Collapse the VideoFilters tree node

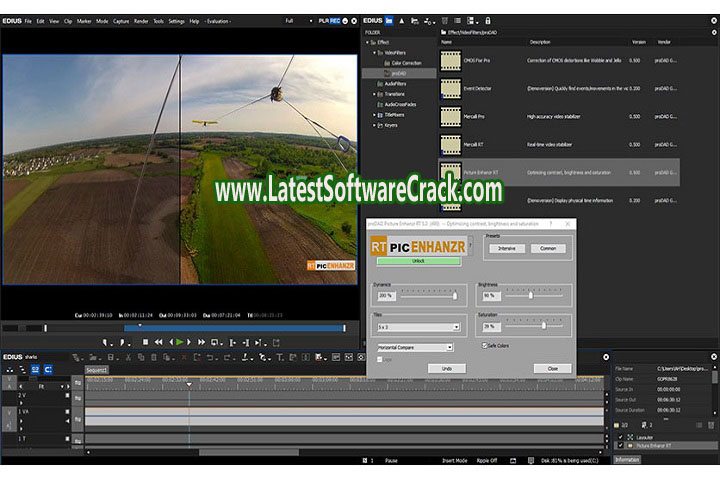point(374,53)
